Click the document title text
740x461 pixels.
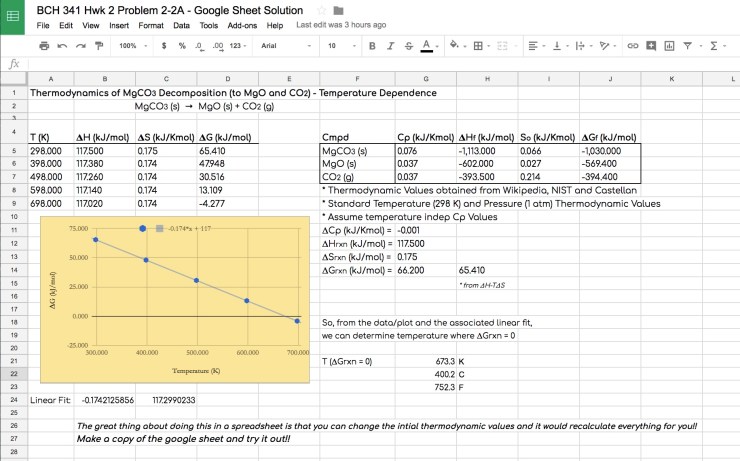[x=170, y=10]
